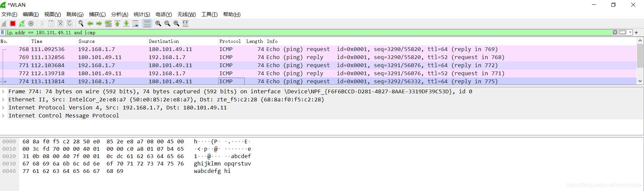Expand the Frame 774 details

pyautogui.click(x=3, y=92)
